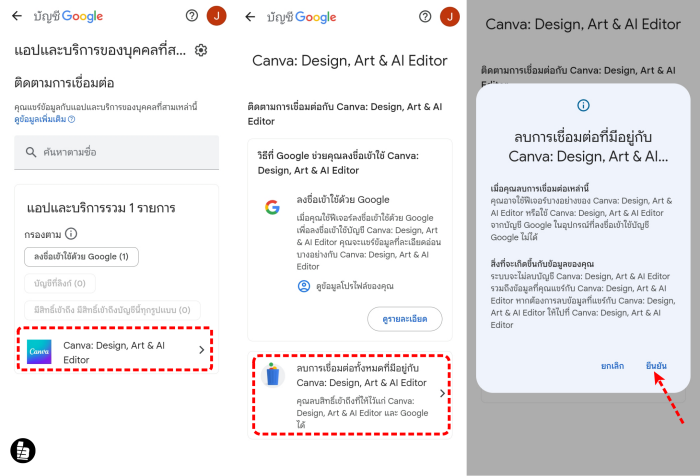The height and width of the screenshot is (476, 700).
Task: Click the 'ดูข้อมูลโปรไฟล์ของคุณ' text
Action: (355, 286)
